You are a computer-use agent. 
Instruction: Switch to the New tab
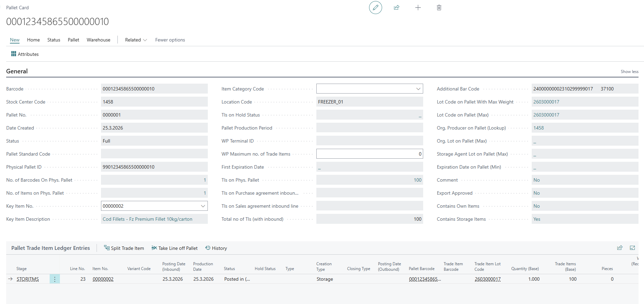[x=15, y=40]
